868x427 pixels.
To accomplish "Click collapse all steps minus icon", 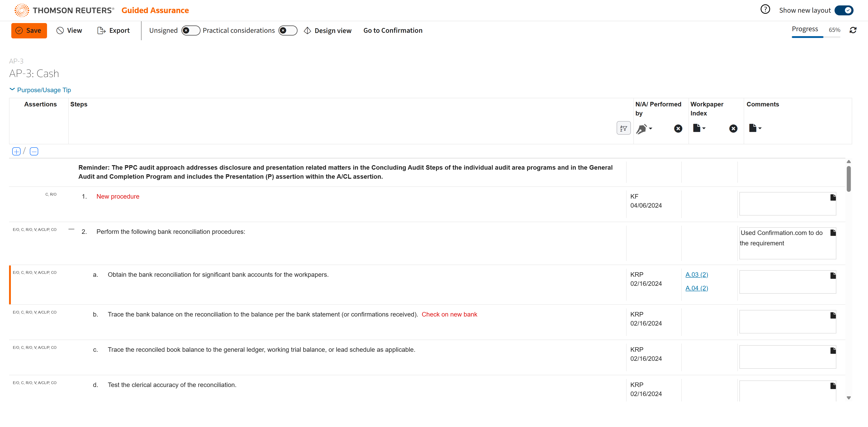I will pyautogui.click(x=34, y=152).
